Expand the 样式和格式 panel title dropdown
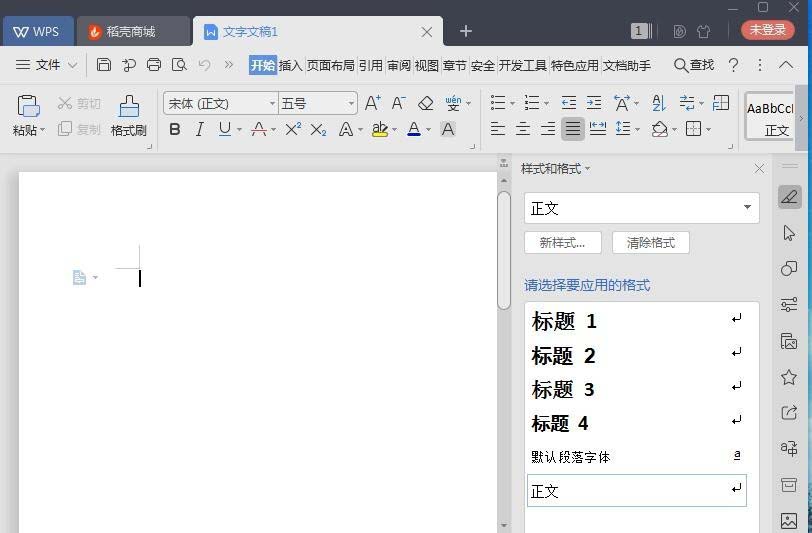Image resolution: width=812 pixels, height=533 pixels. pos(587,169)
